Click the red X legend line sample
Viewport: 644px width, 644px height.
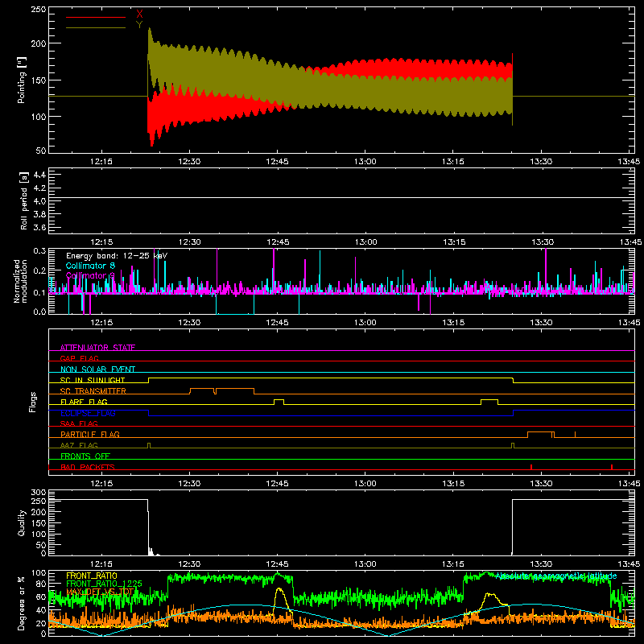(x=96, y=17)
